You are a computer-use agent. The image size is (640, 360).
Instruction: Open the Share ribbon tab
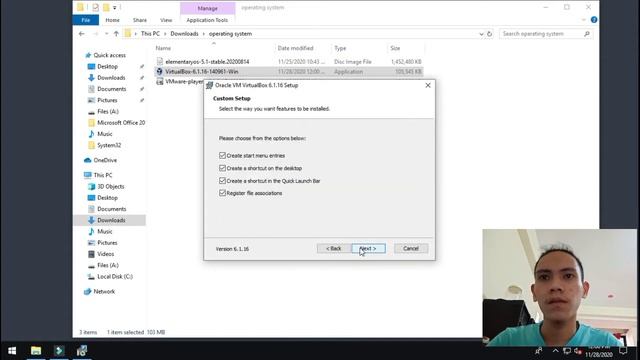pyautogui.click(x=140, y=20)
